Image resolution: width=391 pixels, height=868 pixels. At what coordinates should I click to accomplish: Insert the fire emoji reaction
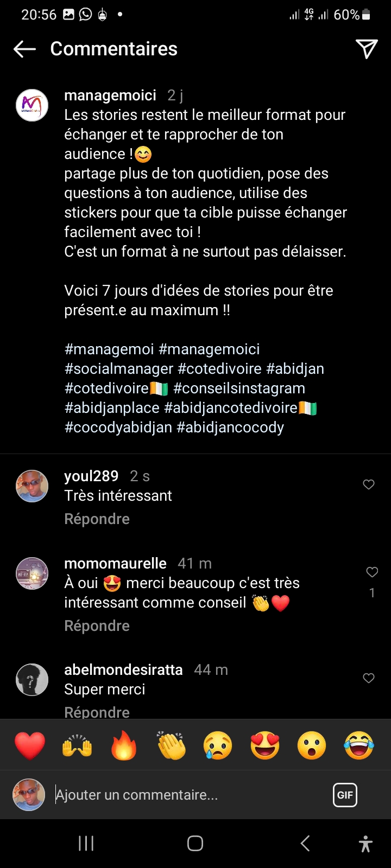(x=124, y=745)
